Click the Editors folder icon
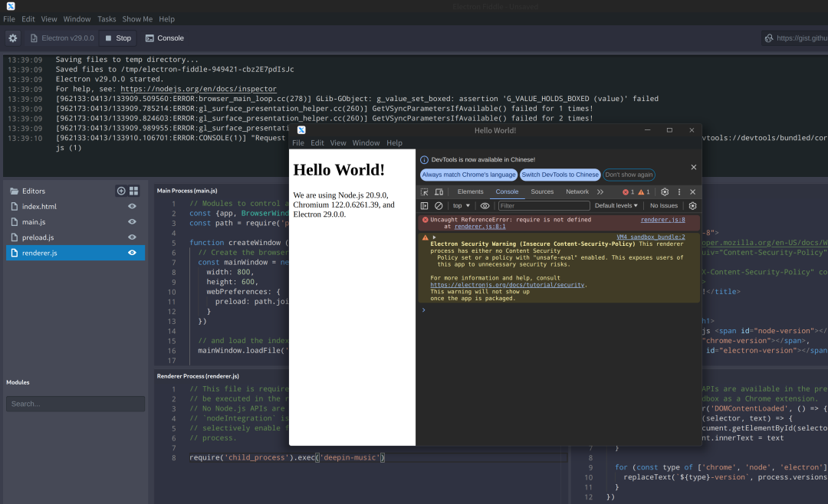Image resolution: width=828 pixels, height=504 pixels. coord(15,191)
